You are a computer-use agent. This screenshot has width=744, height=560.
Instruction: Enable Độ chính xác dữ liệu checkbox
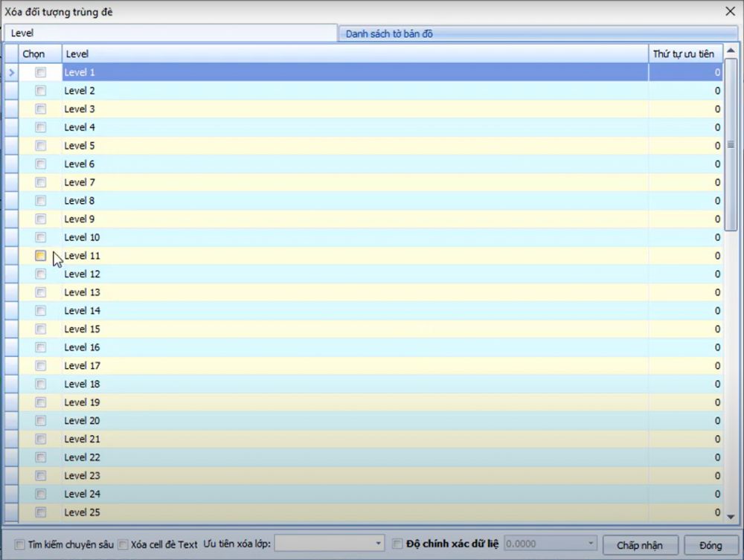point(398,544)
